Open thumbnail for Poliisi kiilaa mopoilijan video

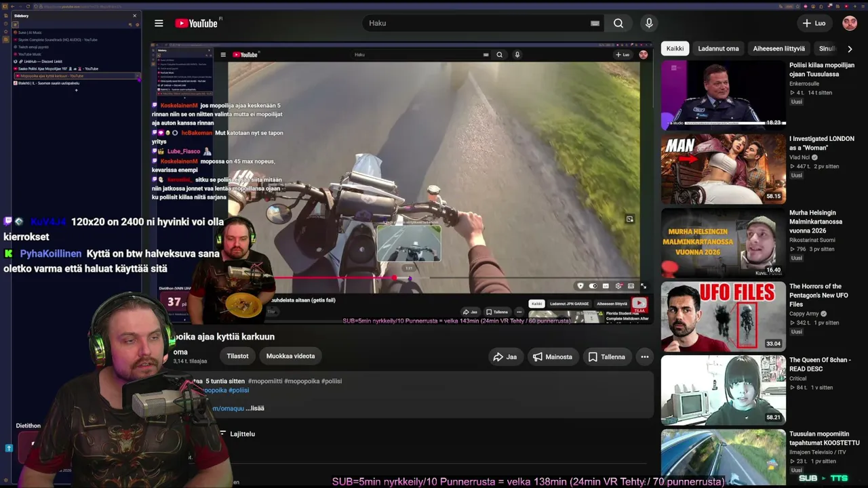[x=724, y=95]
